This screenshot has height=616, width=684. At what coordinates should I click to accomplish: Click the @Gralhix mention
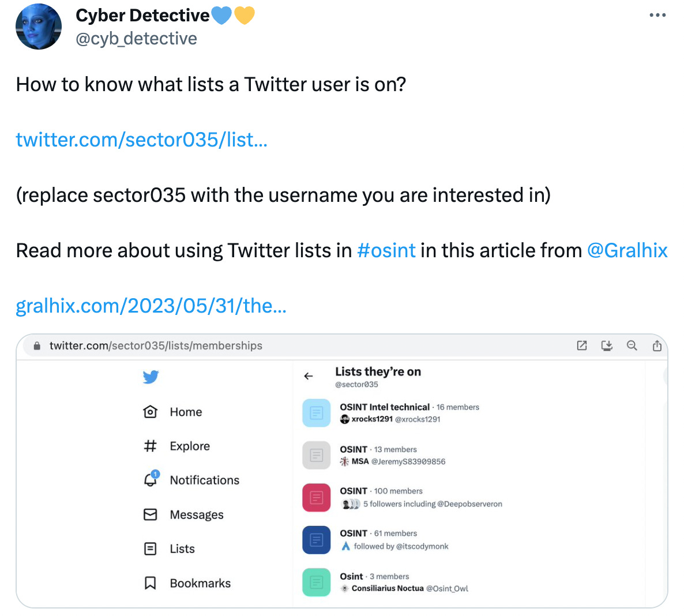coord(627,250)
